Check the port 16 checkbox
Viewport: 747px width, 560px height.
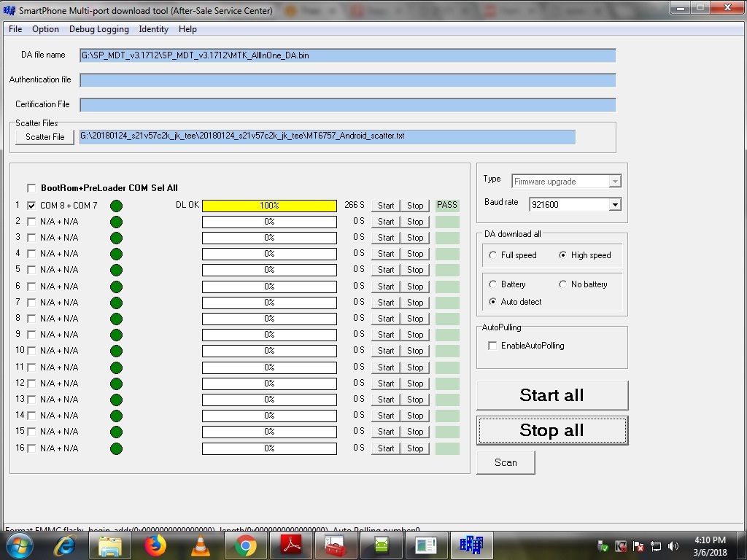(31, 448)
